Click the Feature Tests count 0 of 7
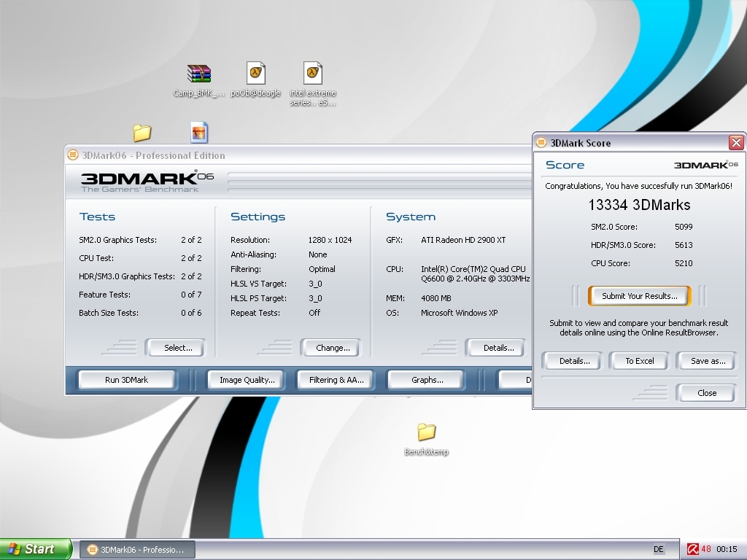747x560 pixels. pyautogui.click(x=191, y=295)
